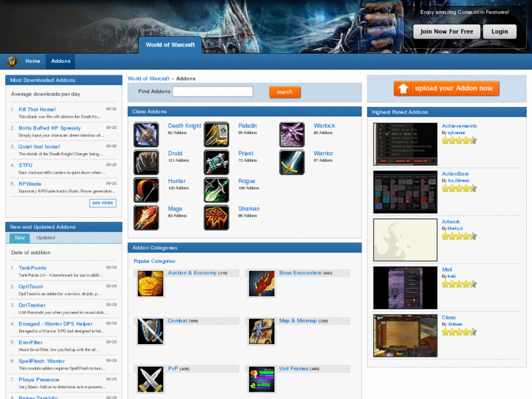Open the Artwork addon thumbnail
532x399 pixels.
click(x=405, y=239)
